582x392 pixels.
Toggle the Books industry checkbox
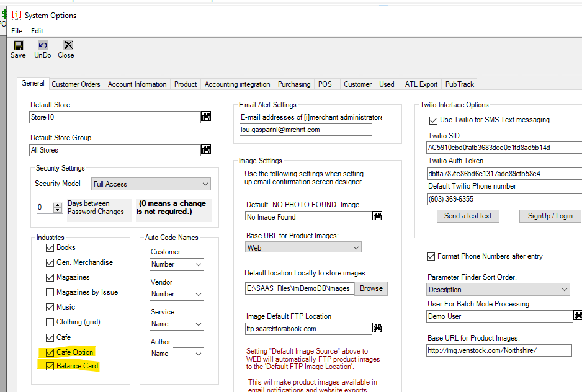coord(50,247)
